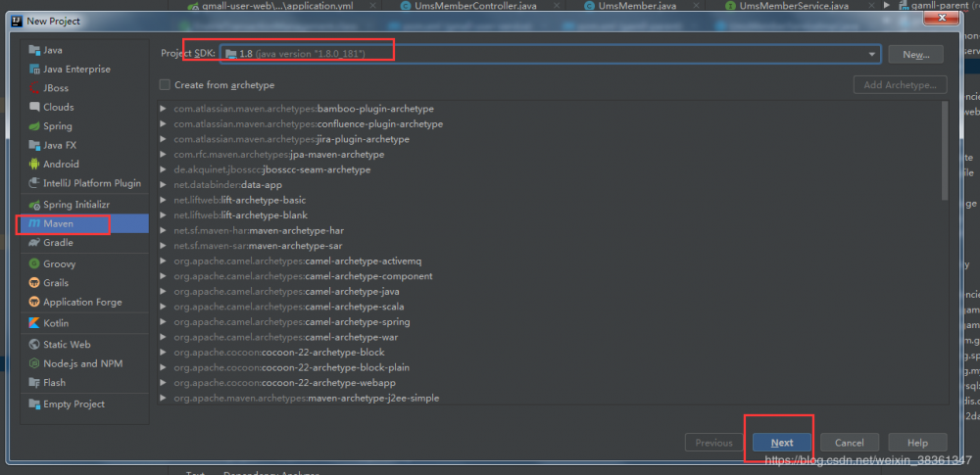Screen dimensions: 980x475
Task: Click the Cancel button
Action: click(x=850, y=443)
